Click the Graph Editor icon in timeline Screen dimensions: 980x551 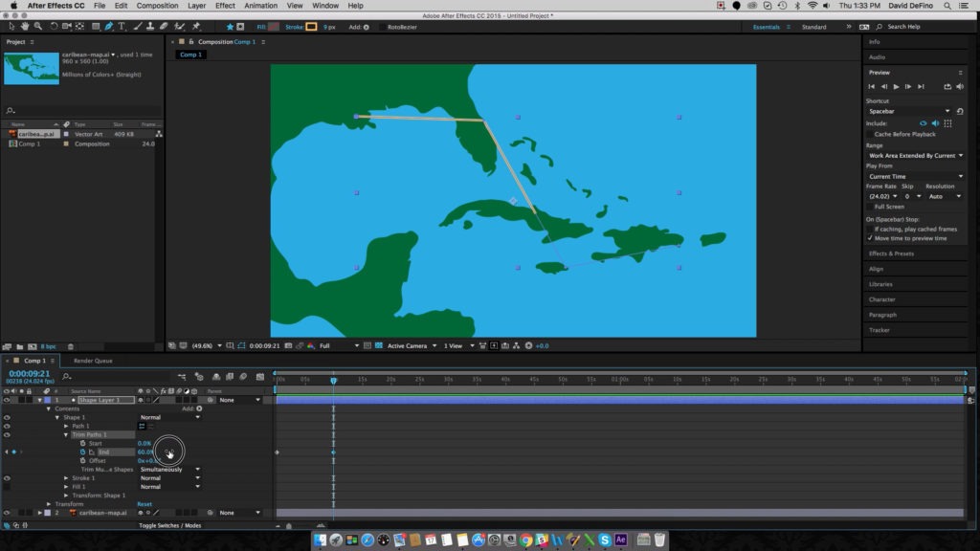tap(260, 377)
